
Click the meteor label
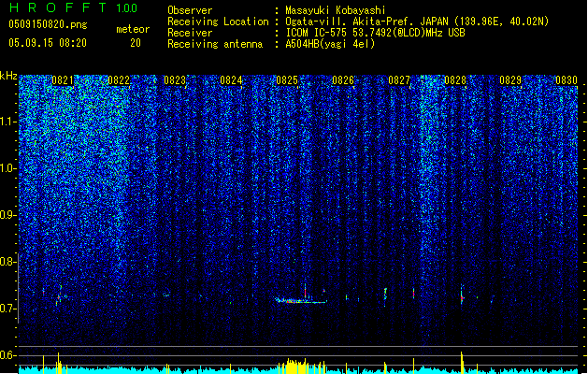(133, 29)
